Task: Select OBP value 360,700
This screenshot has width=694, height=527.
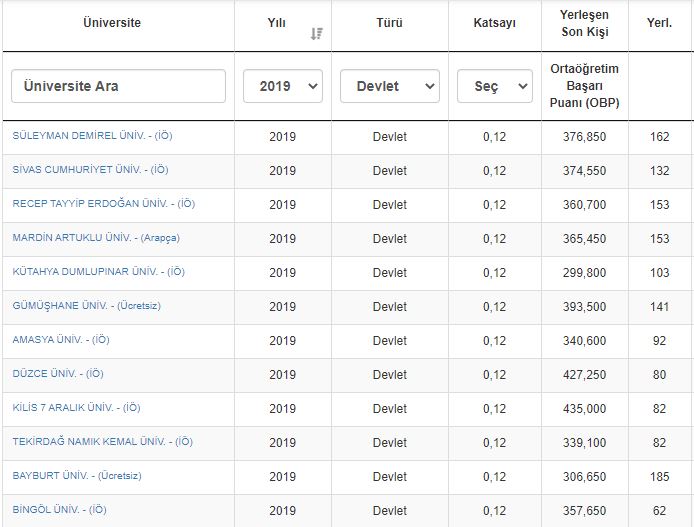Action: coord(584,205)
